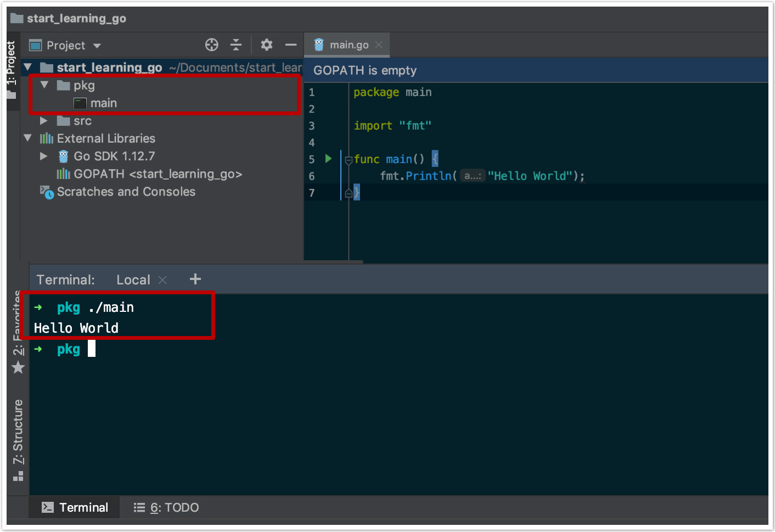
Task: Open the Terminal tool window tab
Action: (75, 508)
